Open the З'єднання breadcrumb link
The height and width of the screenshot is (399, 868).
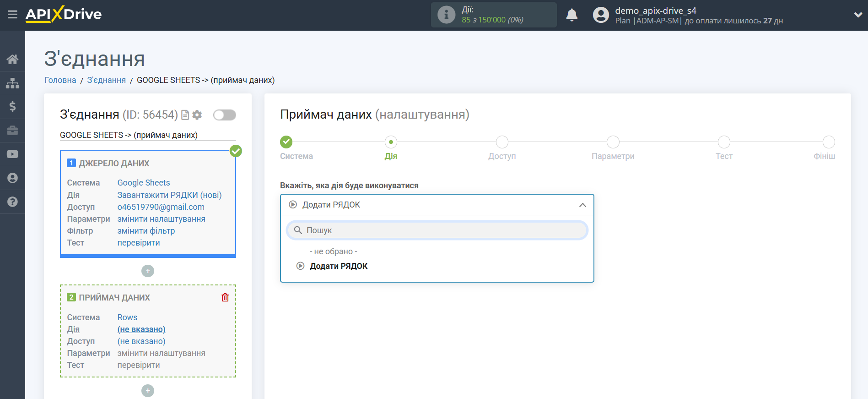click(x=107, y=80)
